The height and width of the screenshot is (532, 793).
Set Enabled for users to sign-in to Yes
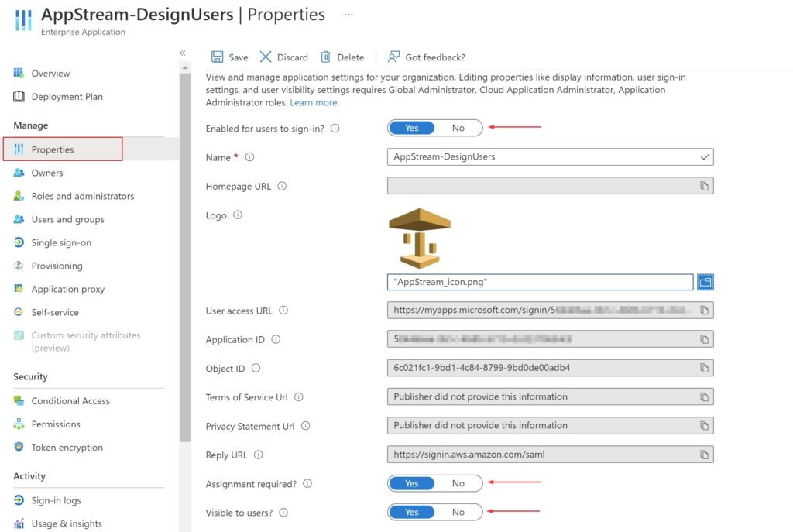[412, 128]
